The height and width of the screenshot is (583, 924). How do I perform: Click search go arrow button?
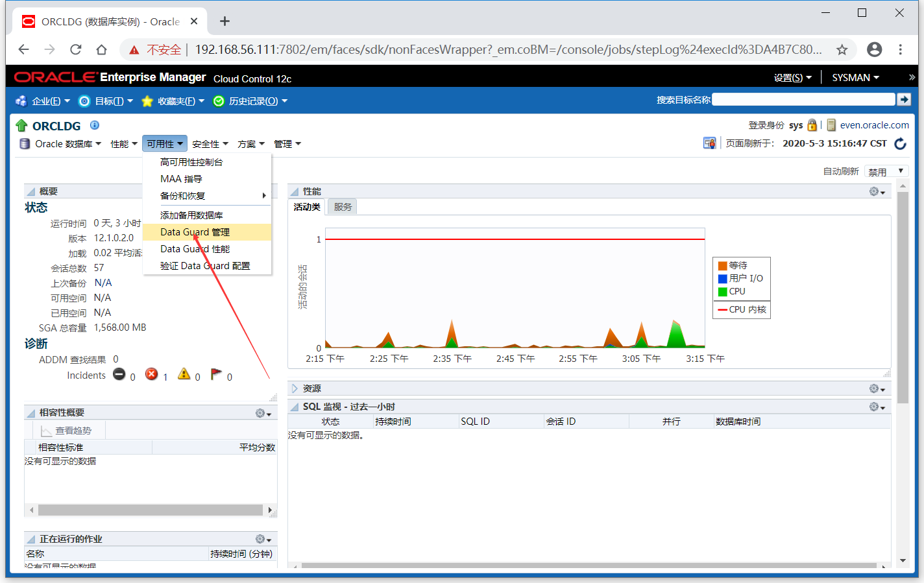[x=904, y=99]
